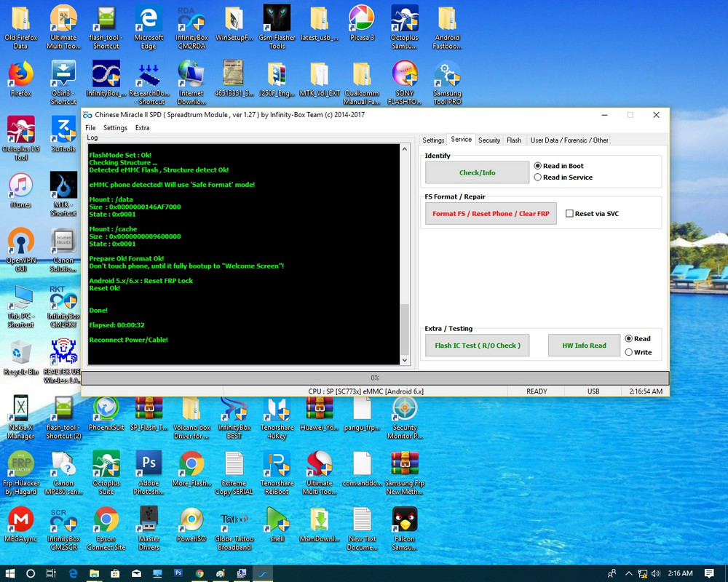Open the Recycle Bin on desktop
The width and height of the screenshot is (728, 582).
coord(21,357)
